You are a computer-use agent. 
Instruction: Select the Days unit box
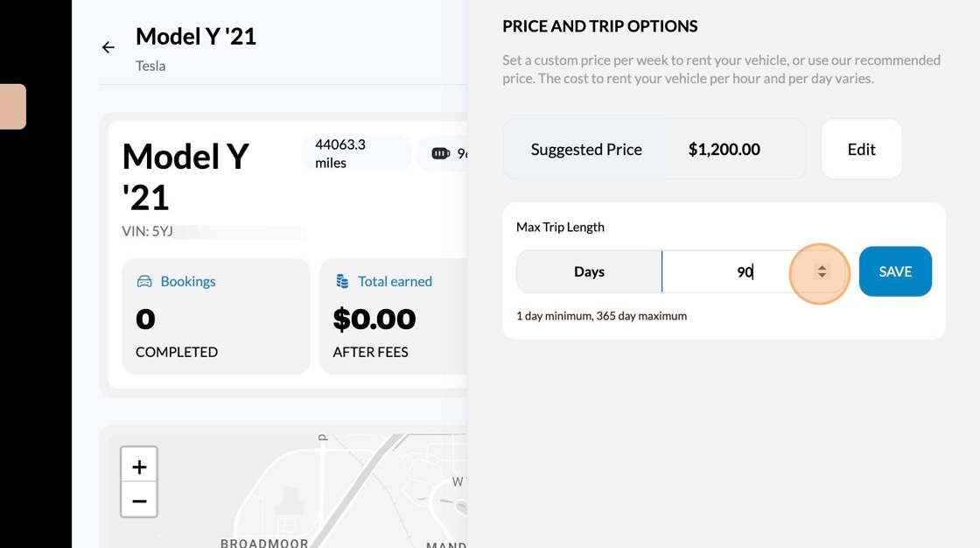click(589, 272)
